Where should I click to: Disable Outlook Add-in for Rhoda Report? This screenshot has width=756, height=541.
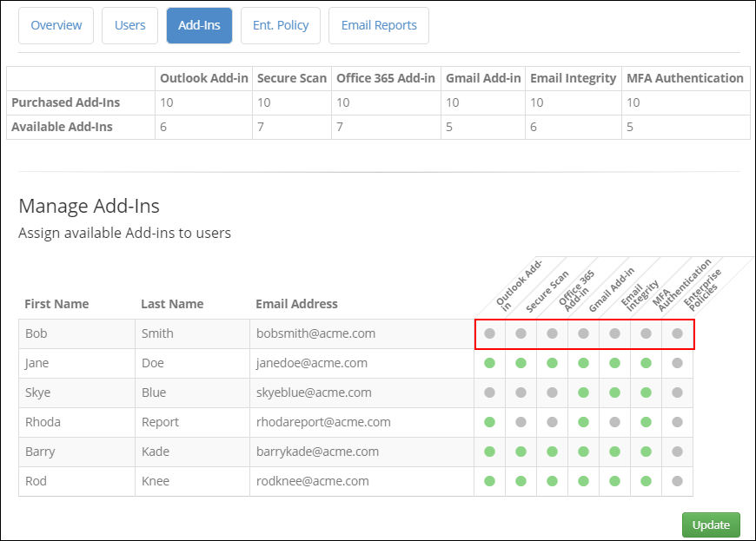click(x=489, y=422)
